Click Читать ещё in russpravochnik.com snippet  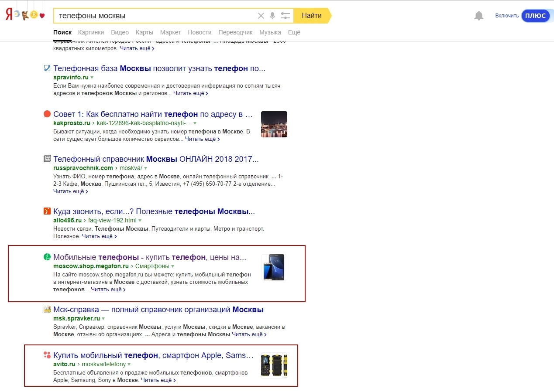pyautogui.click(x=71, y=191)
